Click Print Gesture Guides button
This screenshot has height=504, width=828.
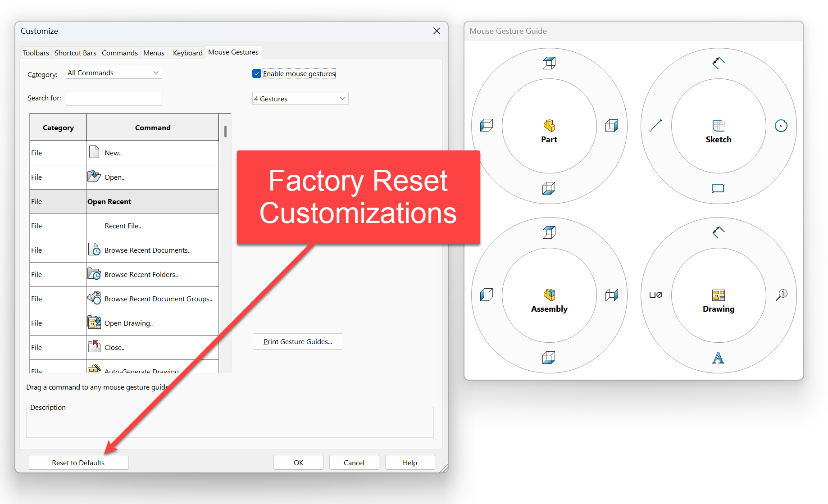pos(298,341)
